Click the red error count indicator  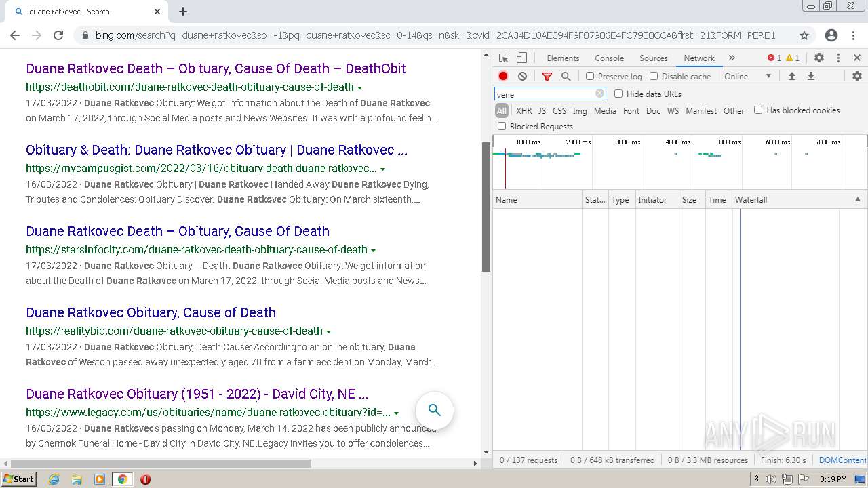[774, 58]
